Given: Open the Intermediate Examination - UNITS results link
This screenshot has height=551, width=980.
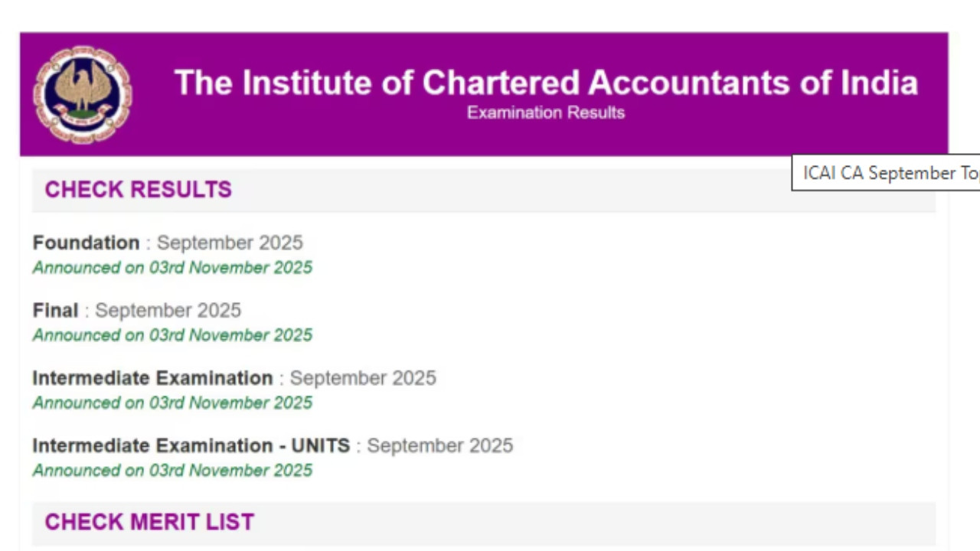Looking at the screenshot, I should point(191,445).
